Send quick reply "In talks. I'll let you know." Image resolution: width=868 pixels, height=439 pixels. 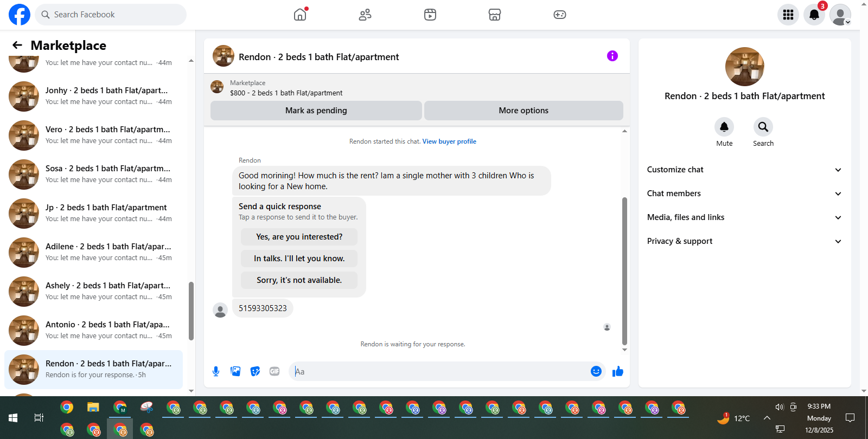[x=299, y=259]
